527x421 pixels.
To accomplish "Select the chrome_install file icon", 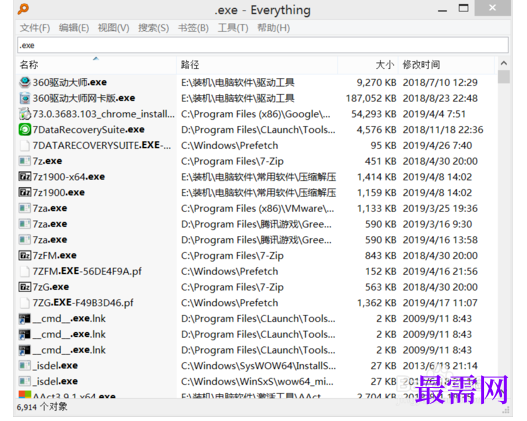I will (25, 114).
